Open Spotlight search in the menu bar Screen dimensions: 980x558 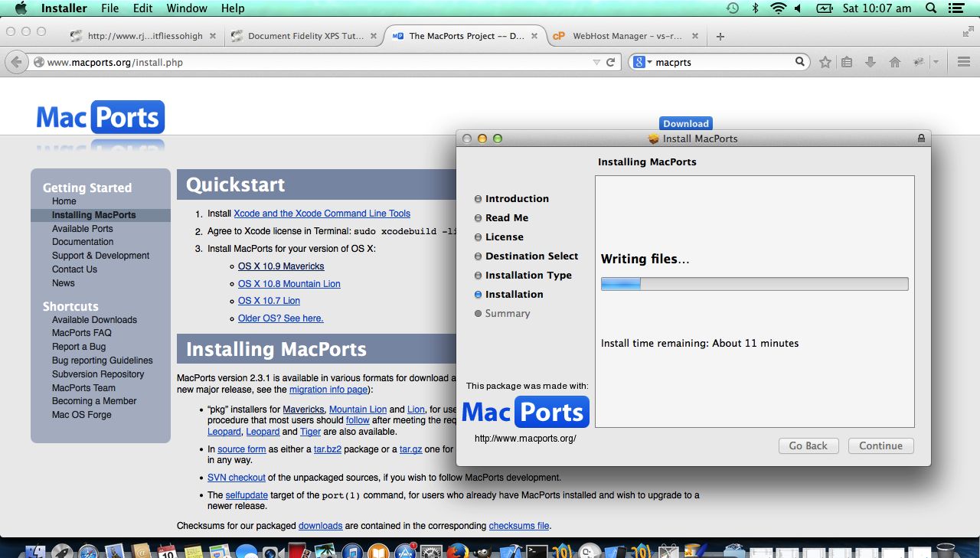(x=931, y=8)
